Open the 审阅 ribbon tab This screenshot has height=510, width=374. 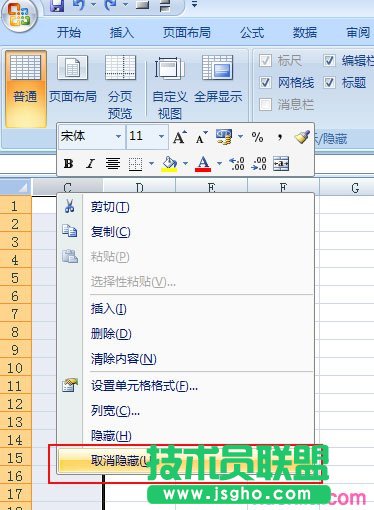tap(358, 32)
